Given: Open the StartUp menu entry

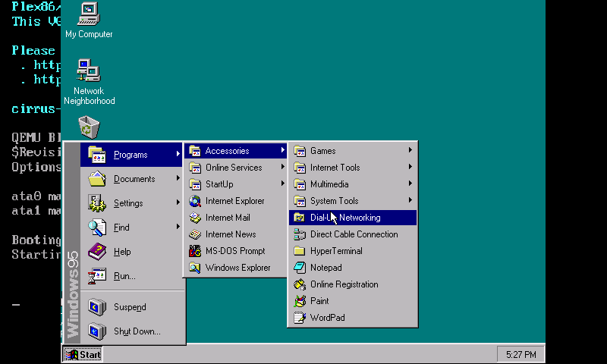Looking at the screenshot, I should point(235,184).
